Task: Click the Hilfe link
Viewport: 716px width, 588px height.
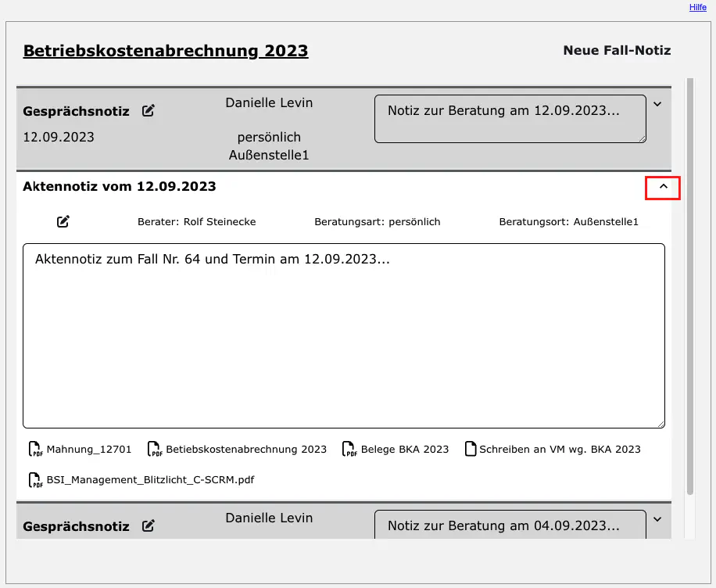Action: pos(697,7)
